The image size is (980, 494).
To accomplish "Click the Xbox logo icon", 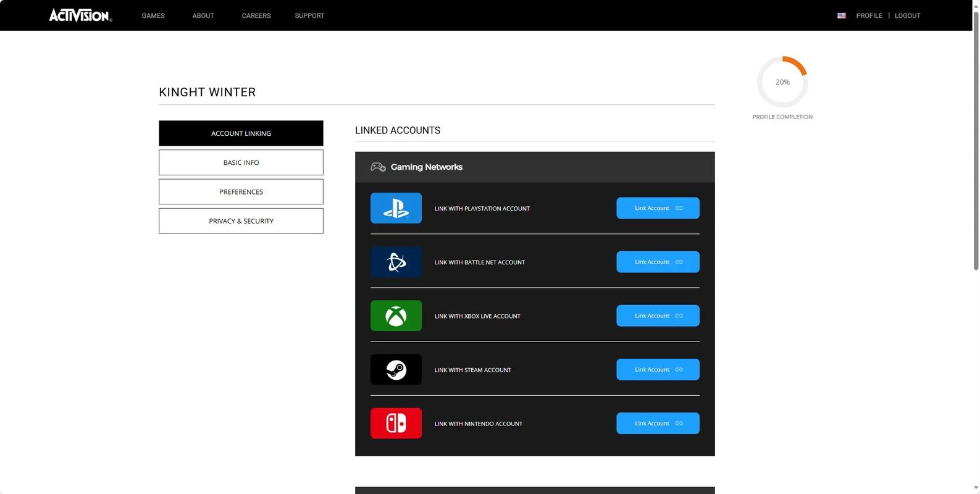I will pos(396,316).
